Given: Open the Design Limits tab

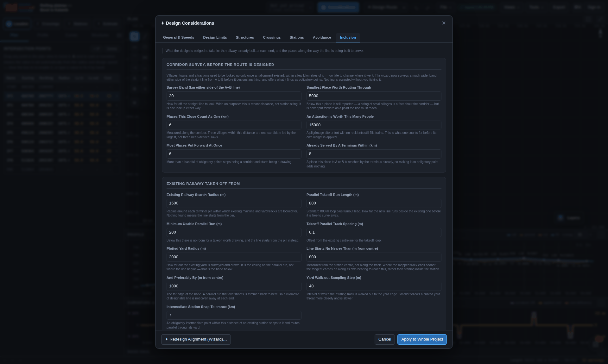Looking at the screenshot, I should pyautogui.click(x=215, y=37).
